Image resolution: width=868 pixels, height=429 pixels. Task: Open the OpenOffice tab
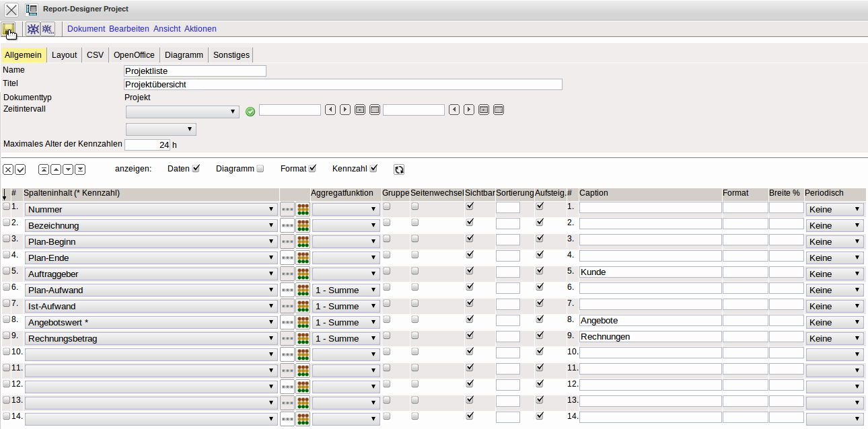[x=134, y=55]
